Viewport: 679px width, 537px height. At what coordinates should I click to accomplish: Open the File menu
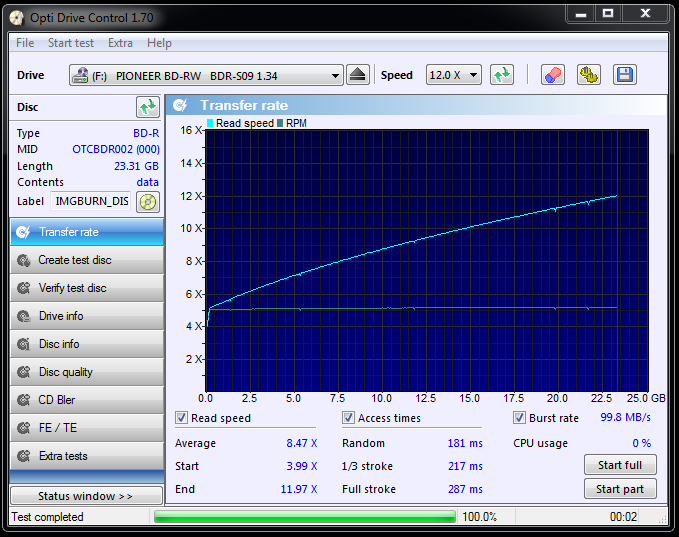tap(25, 43)
